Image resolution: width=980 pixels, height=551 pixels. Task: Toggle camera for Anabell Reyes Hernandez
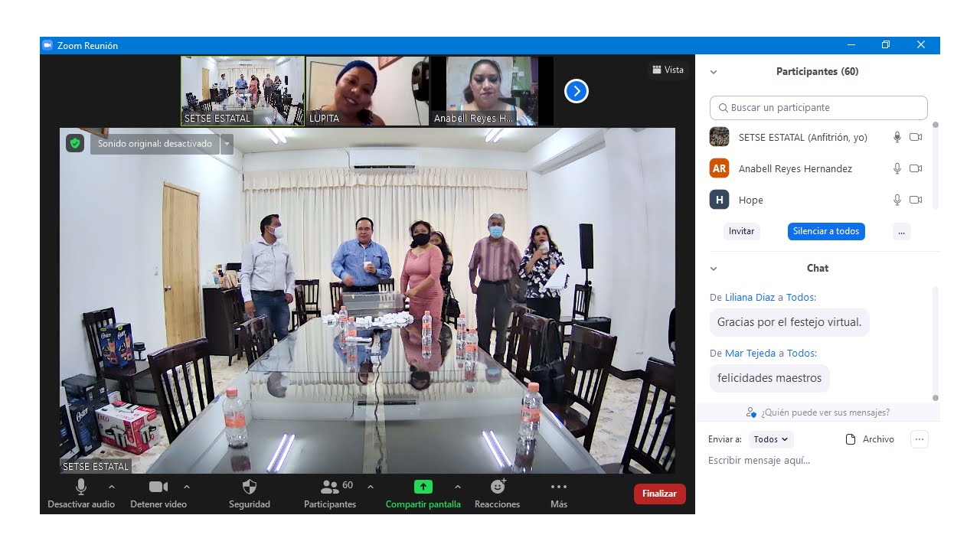pos(916,168)
